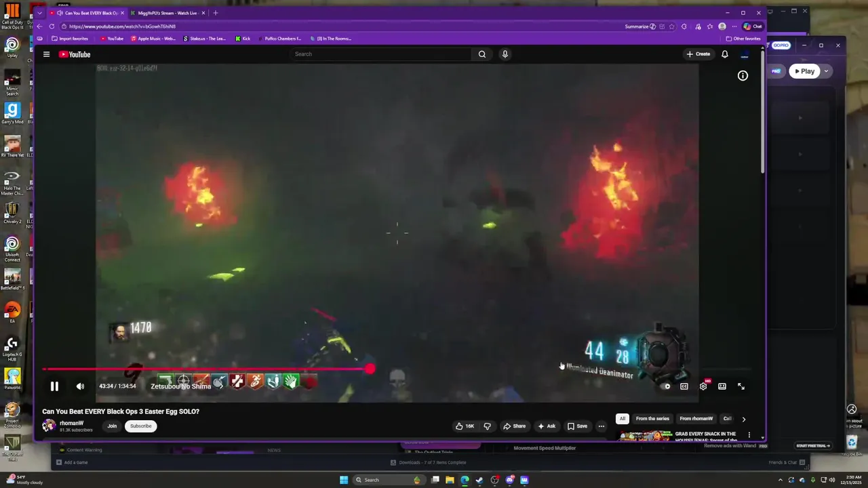Open Steam from the taskbar
Viewport: 868px width, 488px height.
479,480
